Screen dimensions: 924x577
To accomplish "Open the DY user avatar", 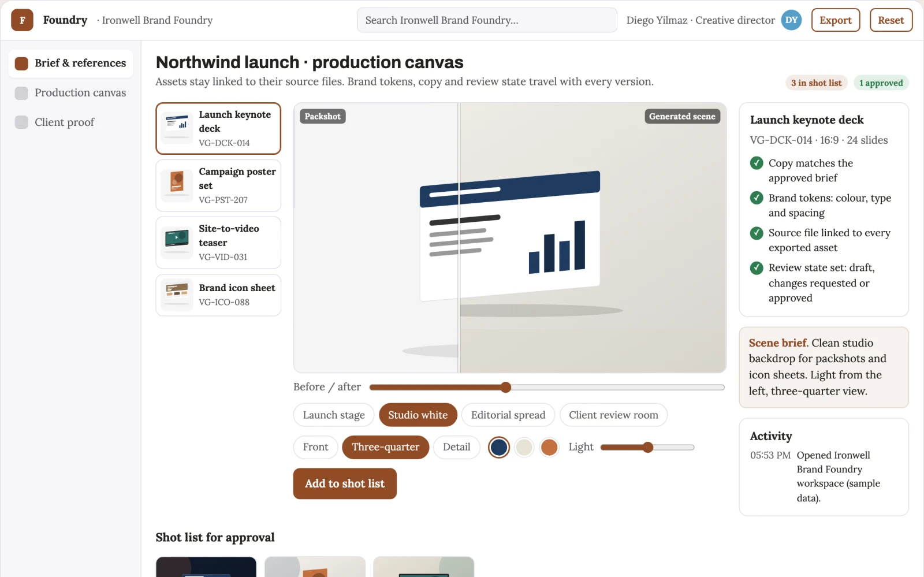I will pyautogui.click(x=791, y=20).
